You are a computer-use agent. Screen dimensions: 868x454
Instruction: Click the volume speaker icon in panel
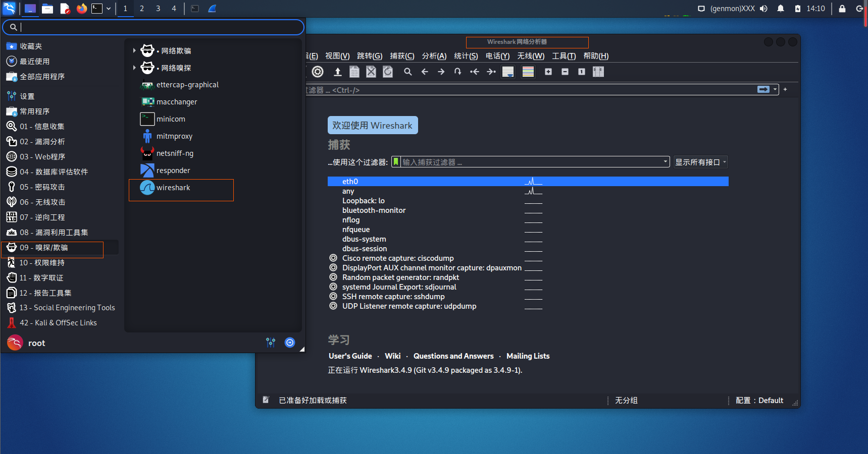763,9
